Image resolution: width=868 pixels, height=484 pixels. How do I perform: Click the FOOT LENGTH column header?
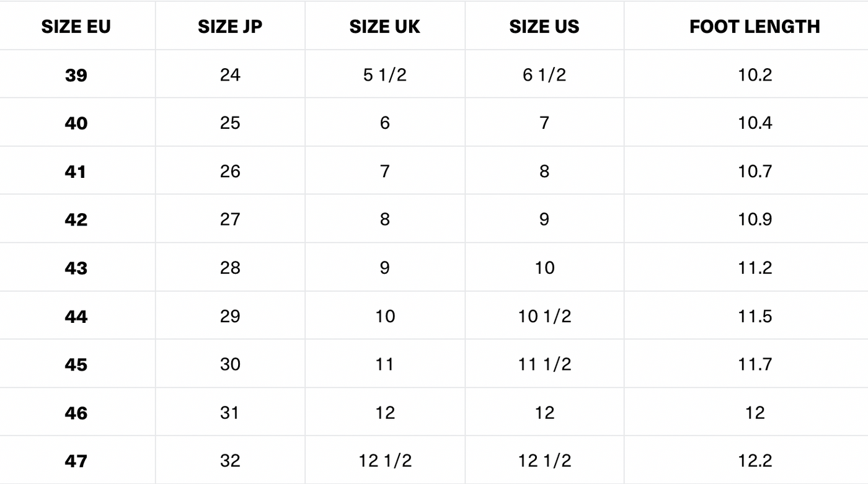[755, 27]
